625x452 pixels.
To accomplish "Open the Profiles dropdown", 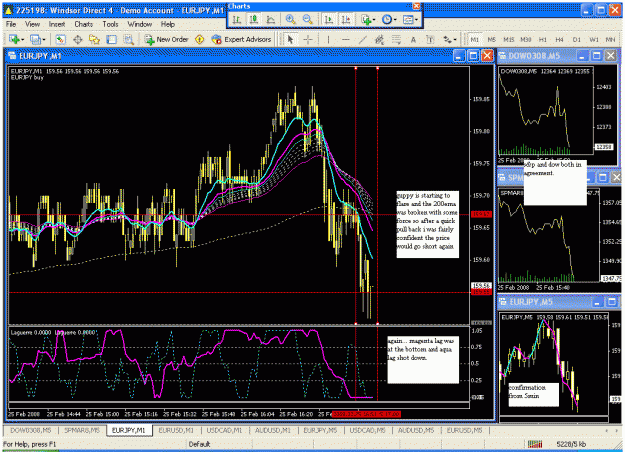I will [x=38, y=39].
